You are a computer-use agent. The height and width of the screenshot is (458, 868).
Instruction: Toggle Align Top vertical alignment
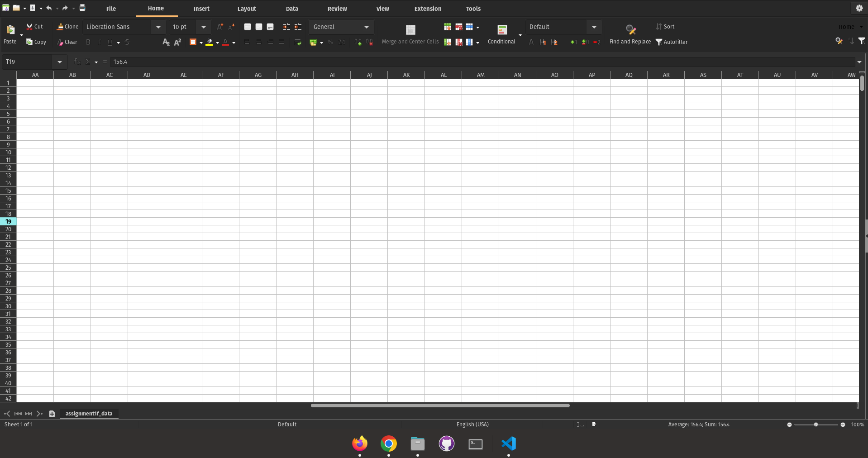click(x=248, y=27)
